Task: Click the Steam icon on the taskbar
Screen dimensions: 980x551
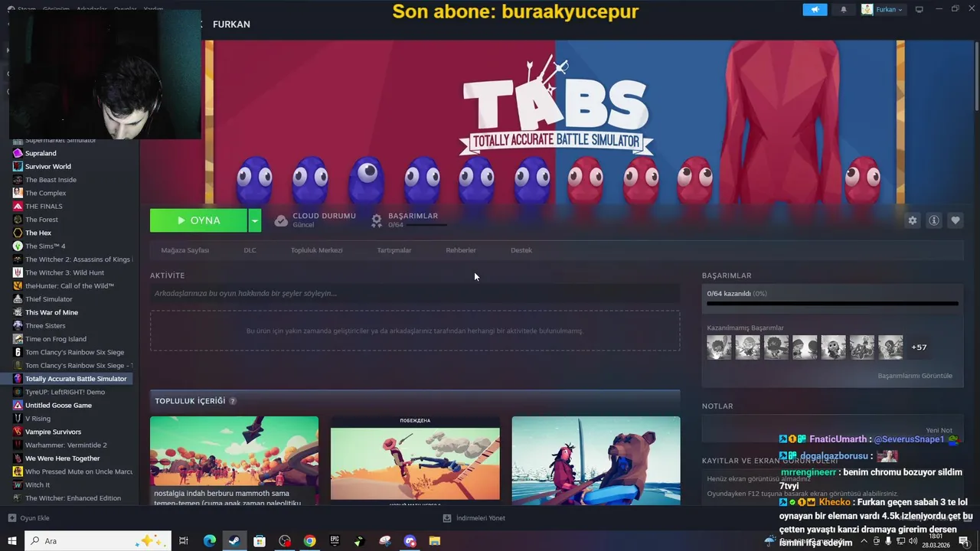Action: [x=235, y=541]
